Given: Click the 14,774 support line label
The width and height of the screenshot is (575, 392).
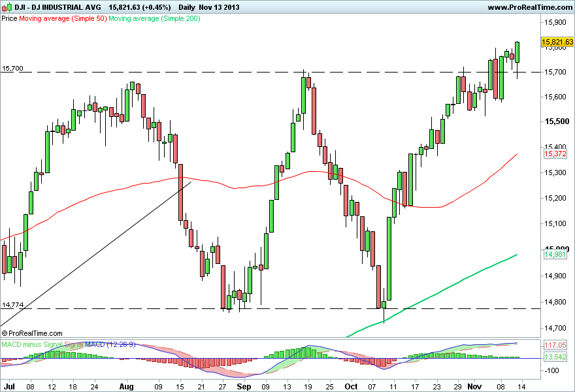Looking at the screenshot, I should 12,304.
